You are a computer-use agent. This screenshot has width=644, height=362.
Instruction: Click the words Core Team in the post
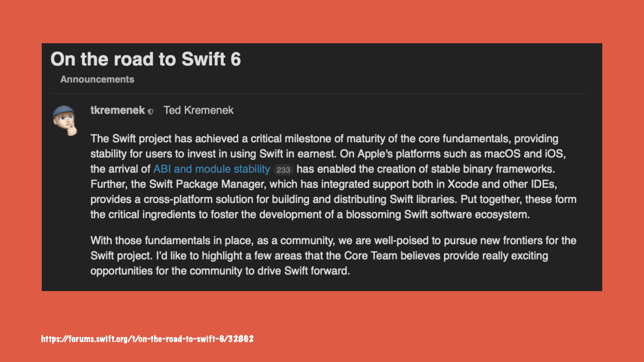(371, 256)
